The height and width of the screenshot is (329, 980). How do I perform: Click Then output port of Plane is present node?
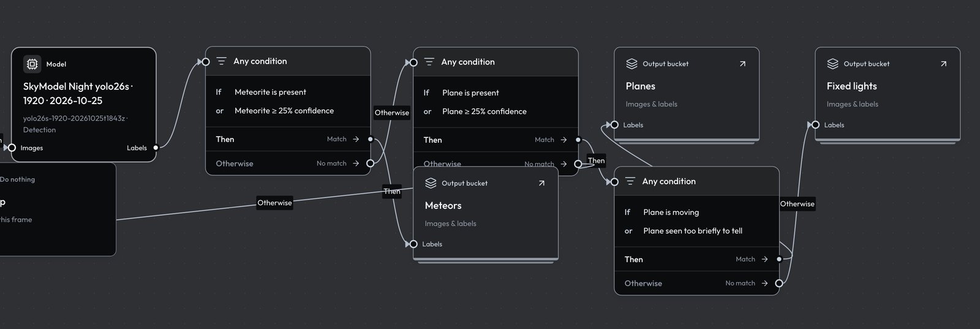578,140
